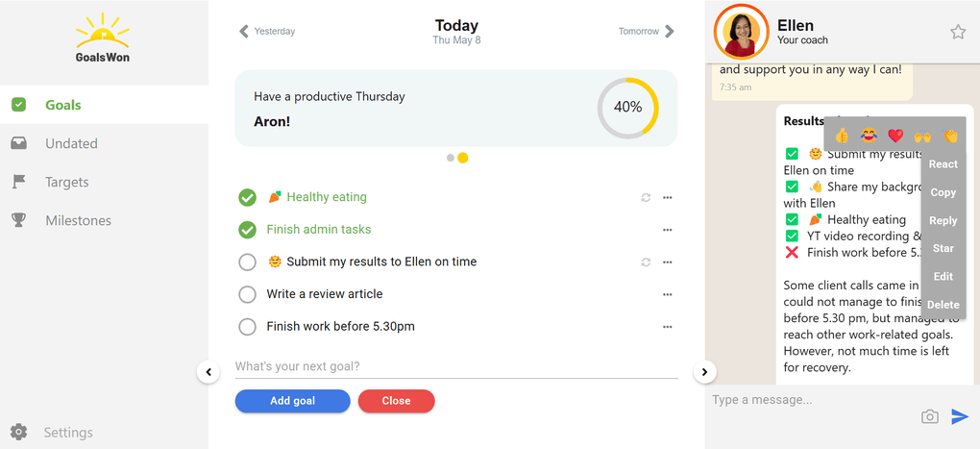Open more options for Finish admin tasks
This screenshot has height=449, width=980.
point(668,230)
